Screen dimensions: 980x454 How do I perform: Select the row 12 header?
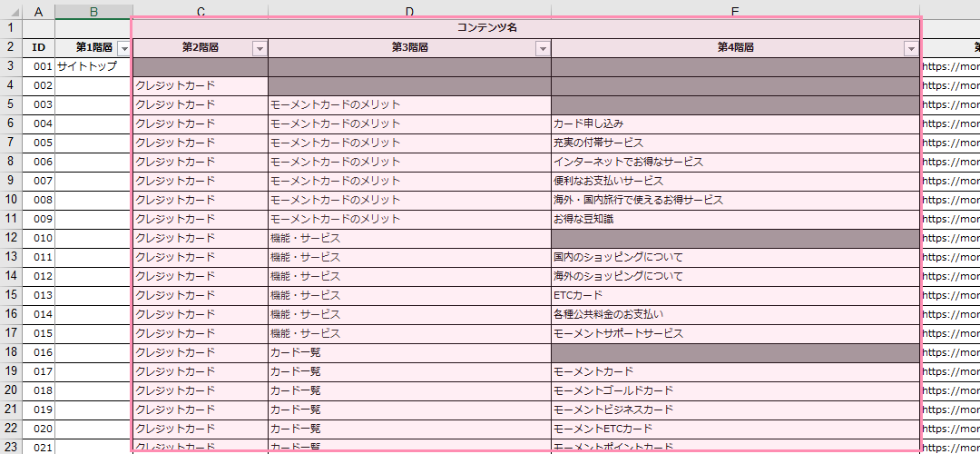click(11, 238)
